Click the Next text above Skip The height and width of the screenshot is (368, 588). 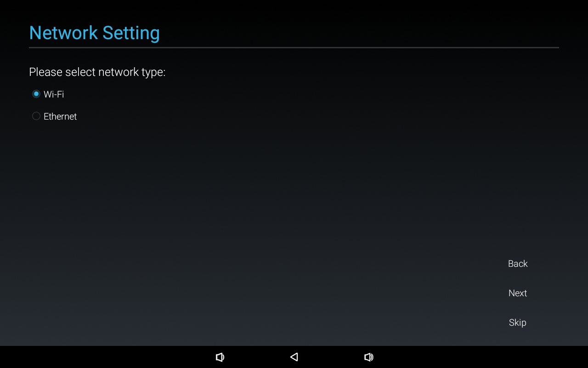click(x=518, y=293)
